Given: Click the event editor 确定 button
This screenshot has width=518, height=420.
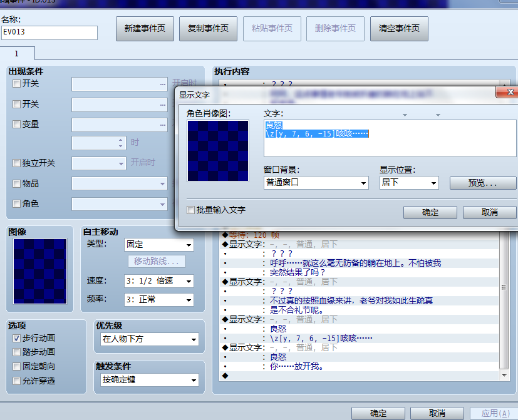Looking at the screenshot, I should 378,413.
